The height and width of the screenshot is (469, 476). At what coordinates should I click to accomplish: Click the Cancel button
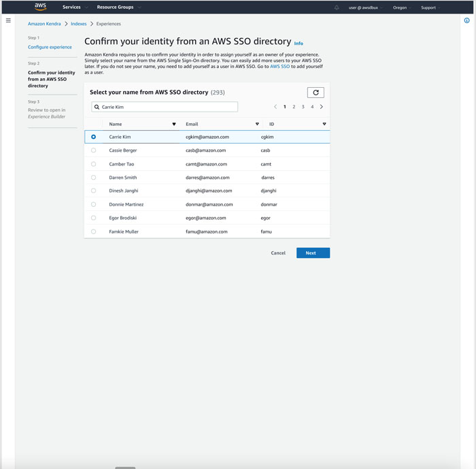click(x=278, y=253)
